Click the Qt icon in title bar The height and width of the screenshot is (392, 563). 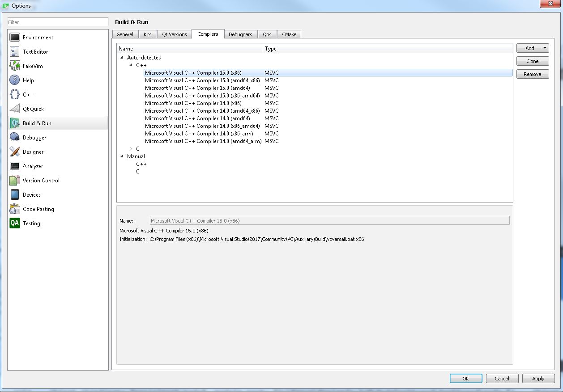pyautogui.click(x=6, y=6)
